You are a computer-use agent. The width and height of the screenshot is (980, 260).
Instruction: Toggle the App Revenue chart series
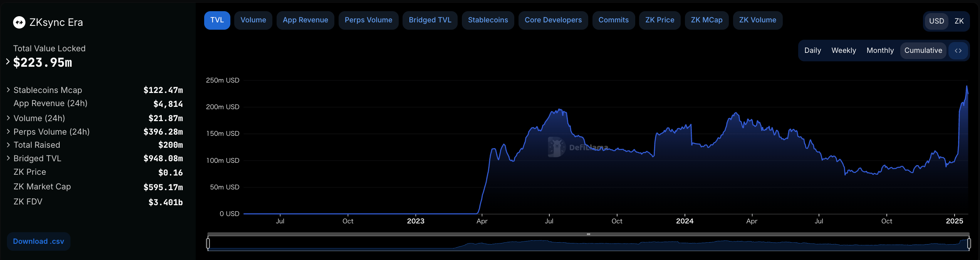(305, 20)
